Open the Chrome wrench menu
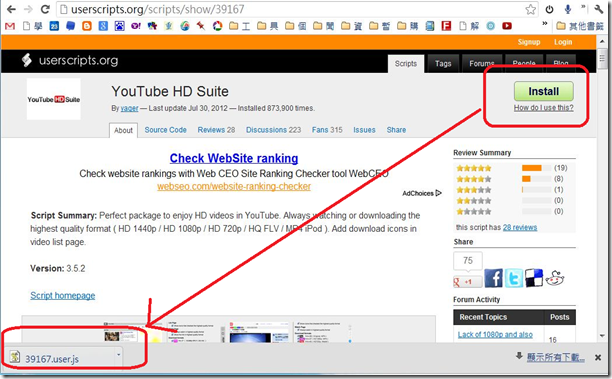Screen dimensions: 612x379 599,9
